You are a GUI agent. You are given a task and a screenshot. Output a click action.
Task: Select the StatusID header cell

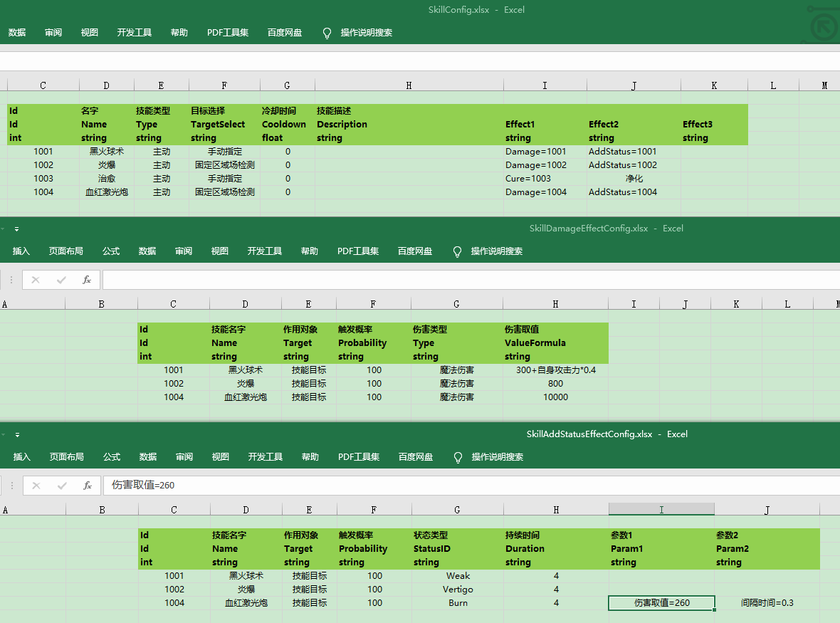458,548
